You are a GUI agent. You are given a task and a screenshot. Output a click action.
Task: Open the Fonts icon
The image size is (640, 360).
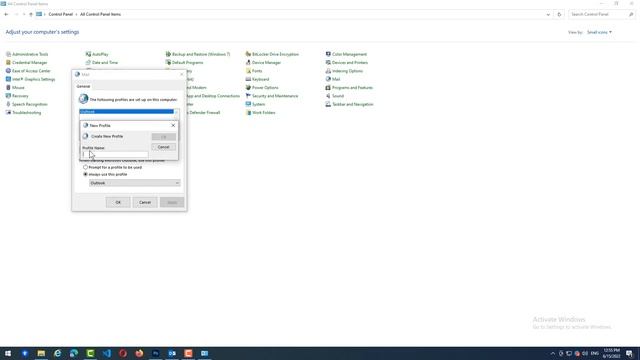pyautogui.click(x=248, y=71)
